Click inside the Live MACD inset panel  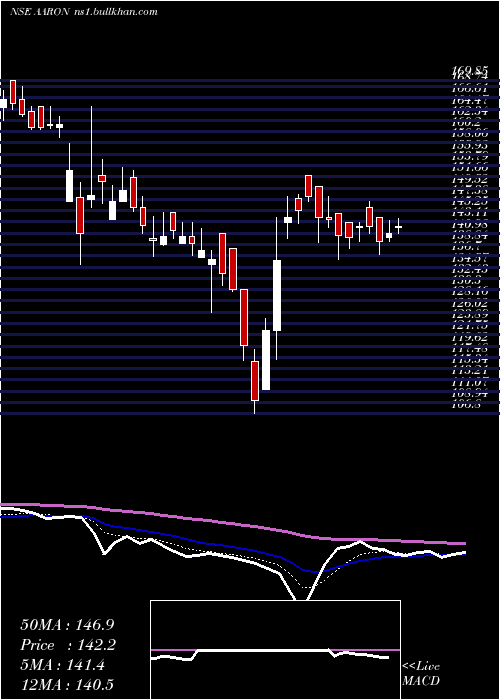tap(275, 650)
